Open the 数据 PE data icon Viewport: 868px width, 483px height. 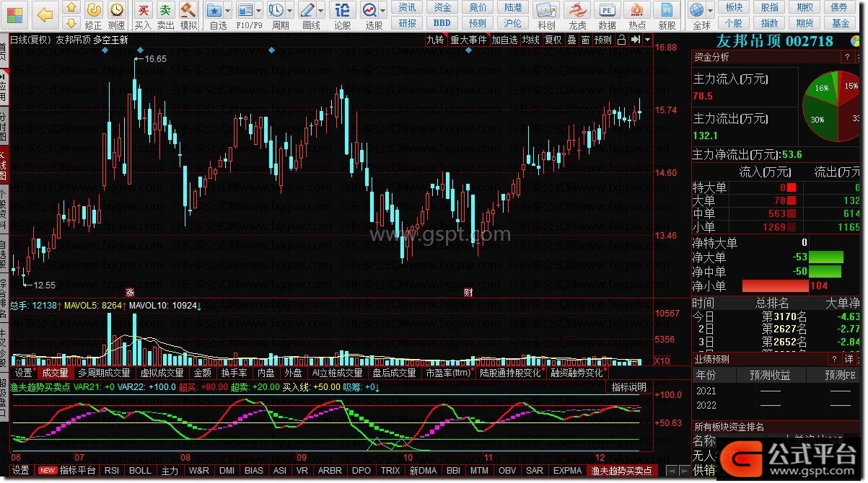click(x=608, y=10)
